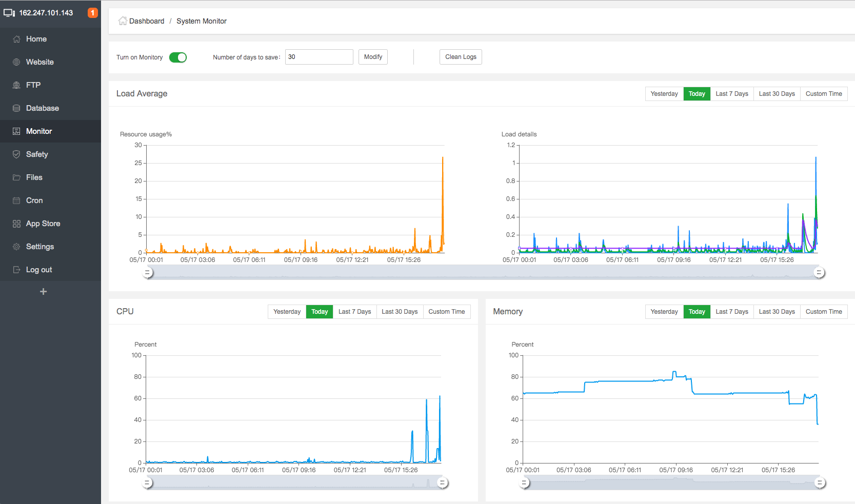Click the orange notification badge
This screenshot has height=504, width=855.
coord(92,13)
